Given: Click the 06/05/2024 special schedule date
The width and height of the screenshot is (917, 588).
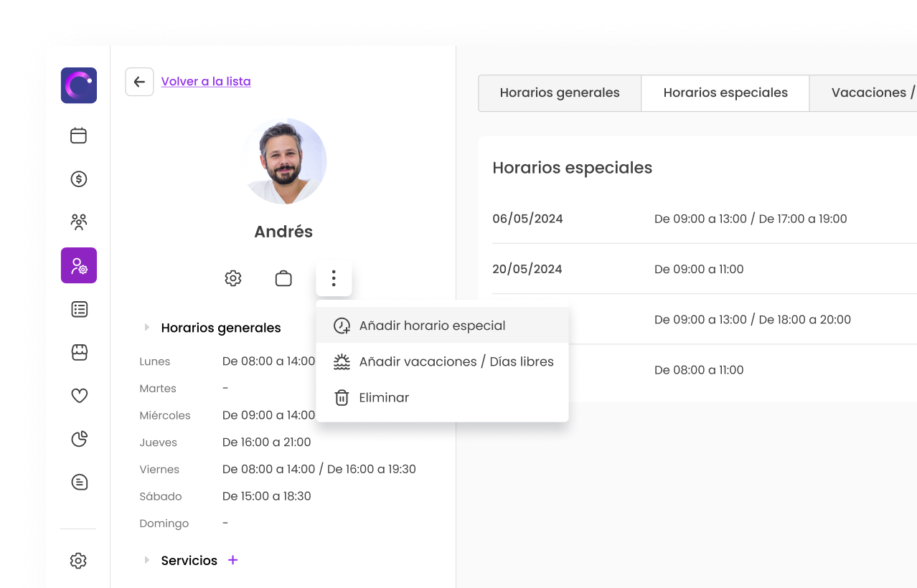Looking at the screenshot, I should tap(527, 219).
